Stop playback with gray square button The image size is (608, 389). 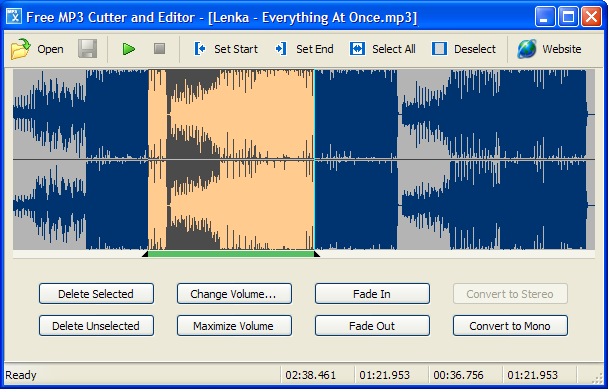[x=159, y=49]
